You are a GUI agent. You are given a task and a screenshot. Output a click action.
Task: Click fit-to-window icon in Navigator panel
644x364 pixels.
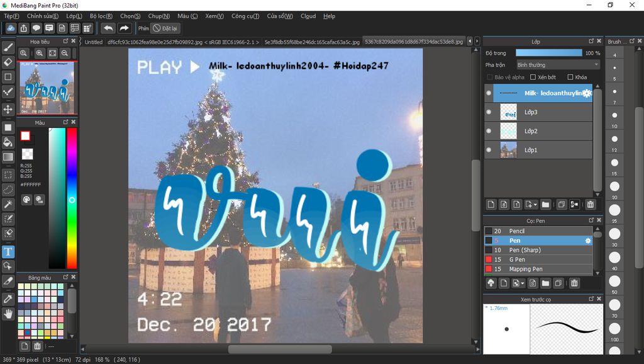click(x=52, y=53)
